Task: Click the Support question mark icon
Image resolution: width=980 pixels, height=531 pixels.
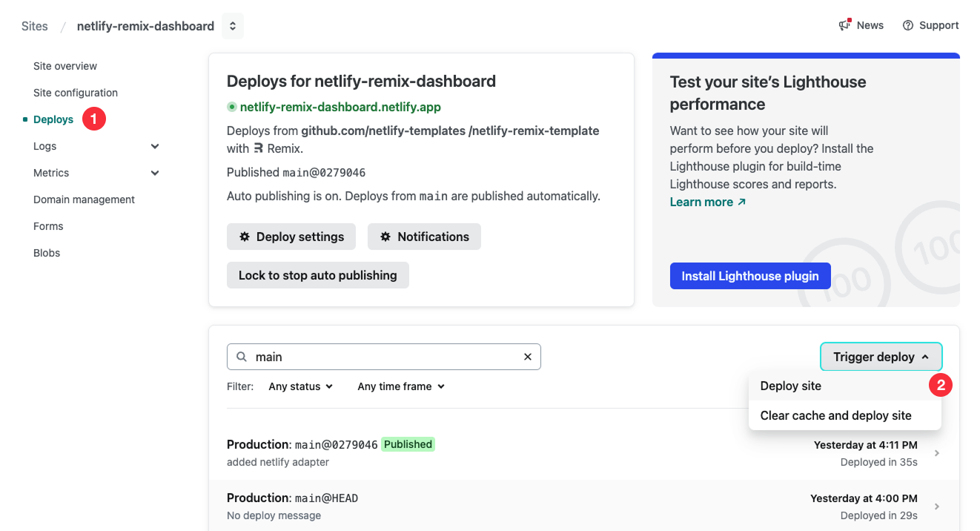Action: [x=907, y=24]
